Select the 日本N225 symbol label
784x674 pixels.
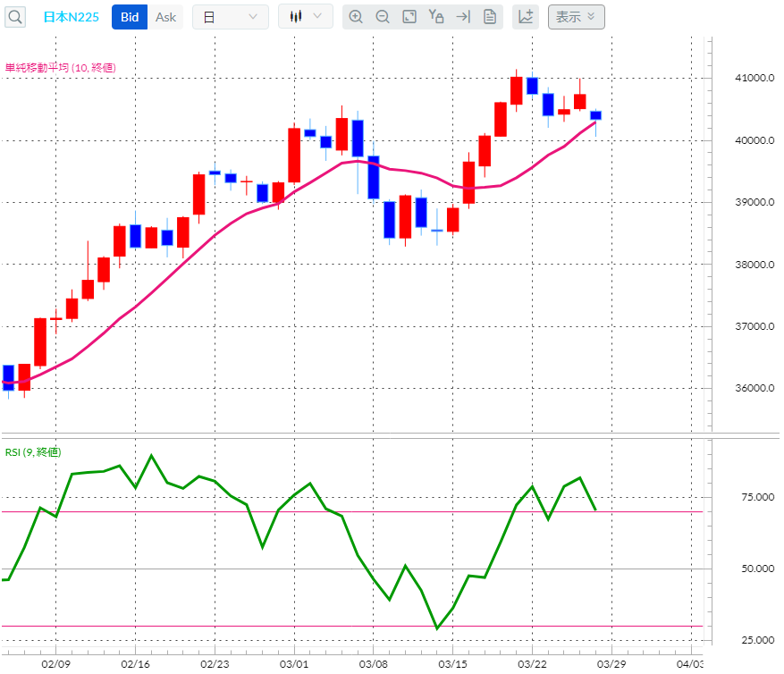(x=70, y=16)
